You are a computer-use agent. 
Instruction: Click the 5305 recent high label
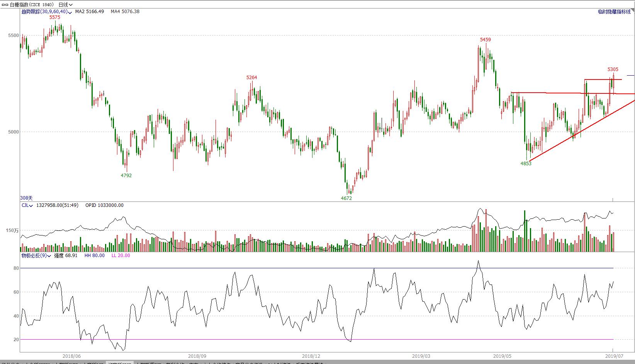click(613, 69)
